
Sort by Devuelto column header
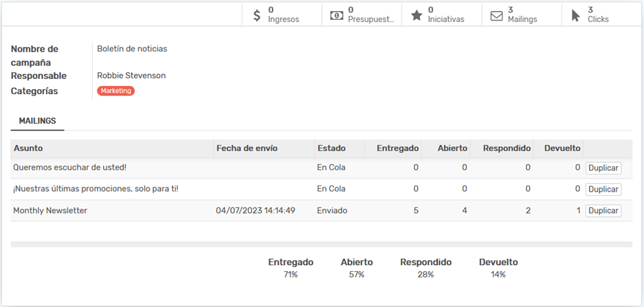(x=562, y=148)
